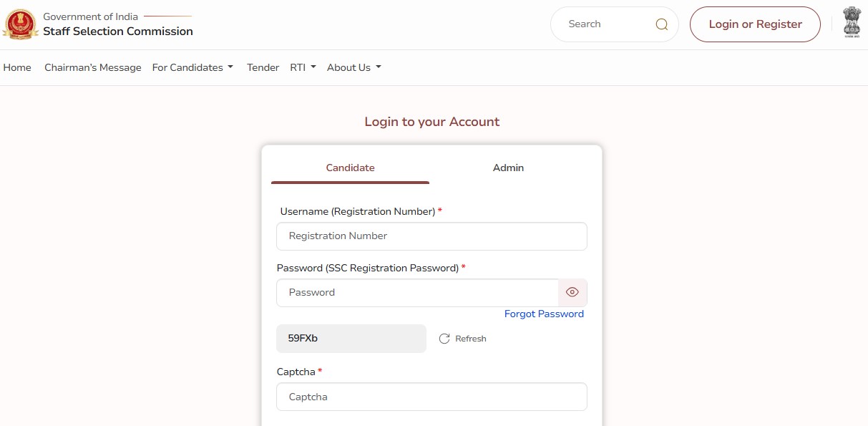Image resolution: width=868 pixels, height=426 pixels.
Task: Click the Captcha input box
Action: coord(431,397)
